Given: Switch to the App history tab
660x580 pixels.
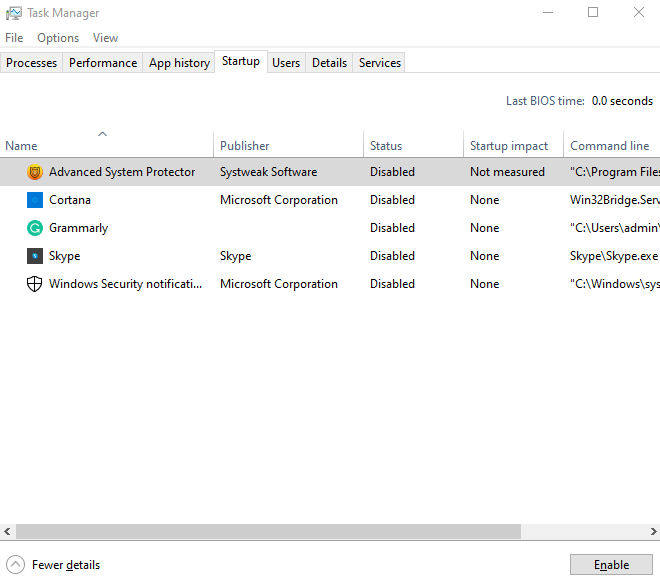Looking at the screenshot, I should (179, 63).
